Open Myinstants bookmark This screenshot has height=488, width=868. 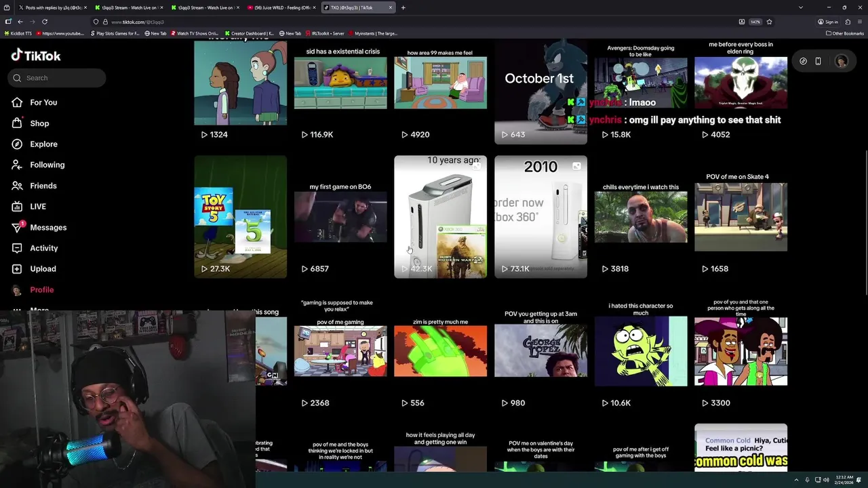(373, 33)
